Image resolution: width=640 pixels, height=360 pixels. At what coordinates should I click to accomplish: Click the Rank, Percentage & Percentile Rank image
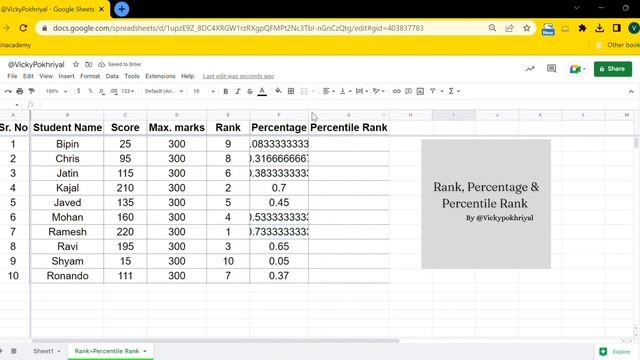[x=486, y=204]
